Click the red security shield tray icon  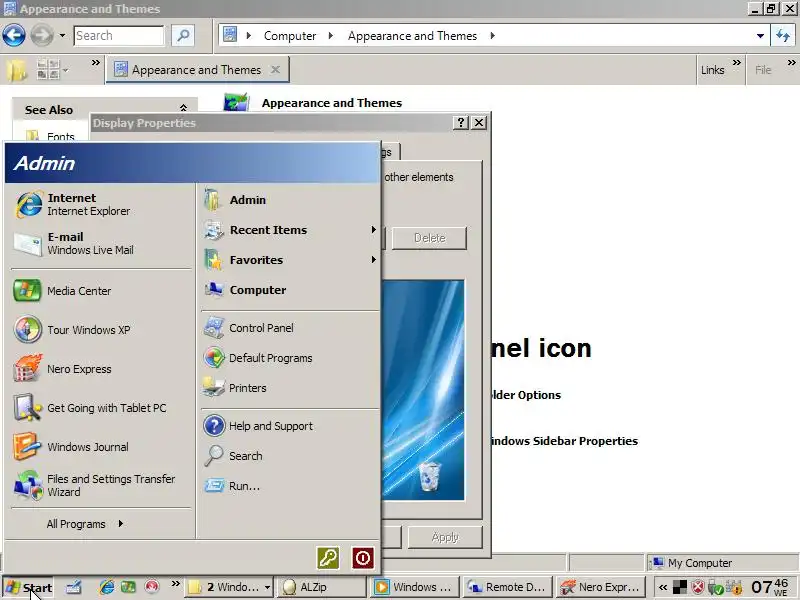[x=698, y=587]
